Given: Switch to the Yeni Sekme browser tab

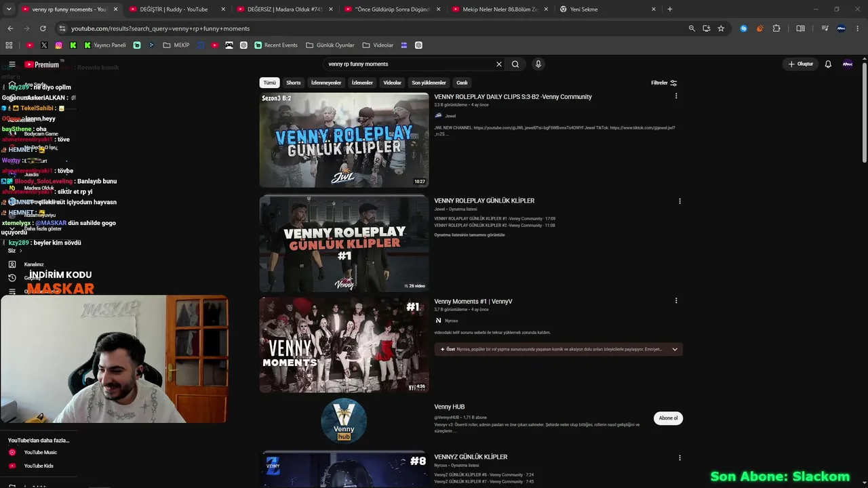Looking at the screenshot, I should click(x=608, y=9).
